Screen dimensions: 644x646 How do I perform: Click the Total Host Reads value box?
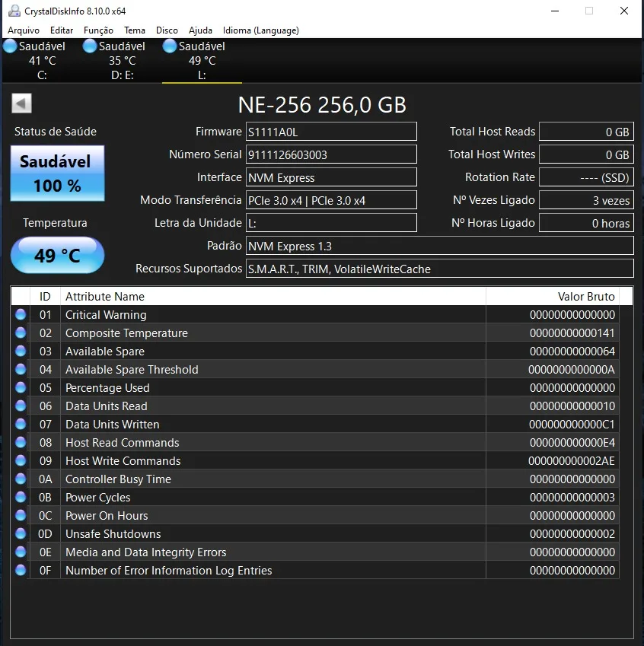[586, 132]
